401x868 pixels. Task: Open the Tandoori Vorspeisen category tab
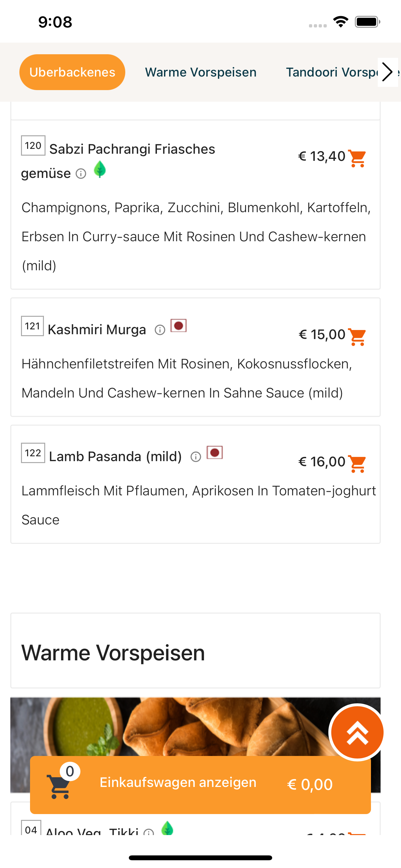click(x=332, y=72)
